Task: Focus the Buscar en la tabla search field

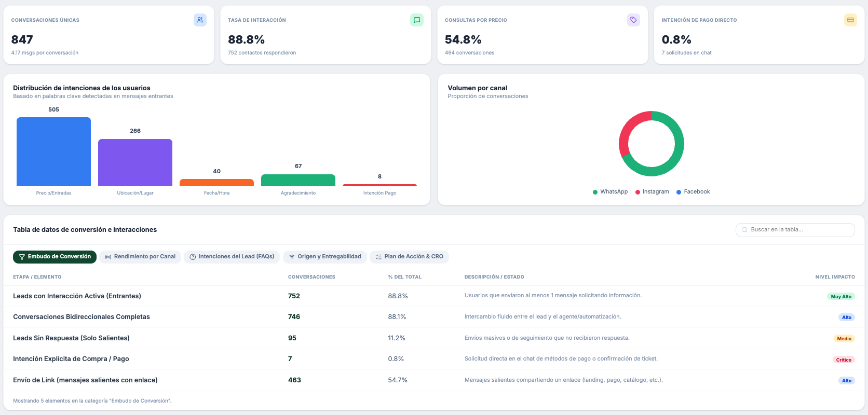Action: click(795, 230)
